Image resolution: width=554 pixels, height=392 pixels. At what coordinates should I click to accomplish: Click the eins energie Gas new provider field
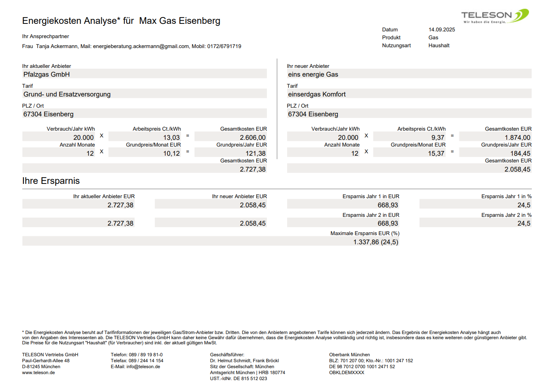point(409,74)
